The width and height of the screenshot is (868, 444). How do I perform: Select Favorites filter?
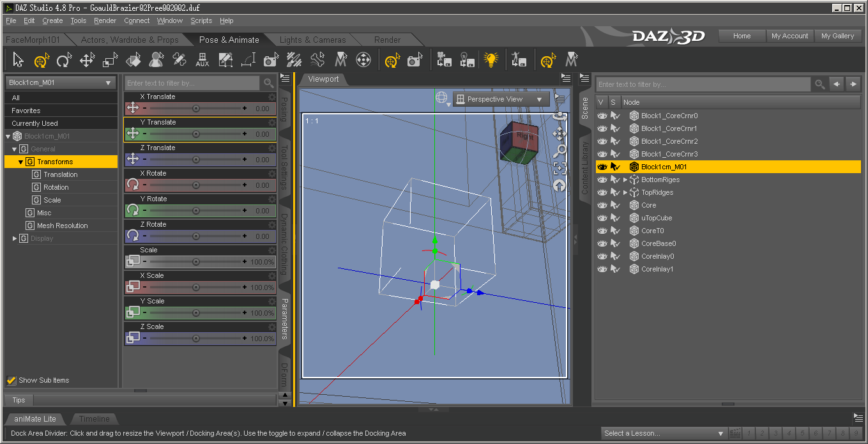point(61,111)
